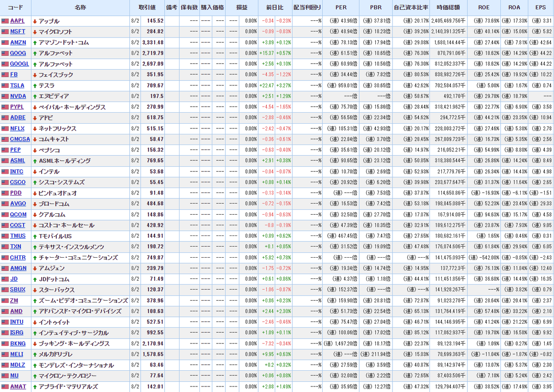Image resolution: width=554 pixels, height=392 pixels.
Task: Click the US flag icon beside QCOM
Action: 5,215
